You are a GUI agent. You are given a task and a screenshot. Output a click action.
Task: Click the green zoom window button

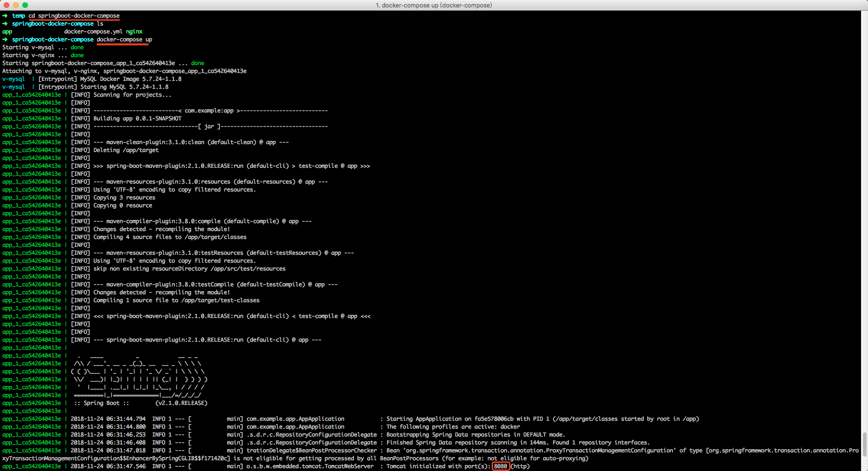coord(25,5)
